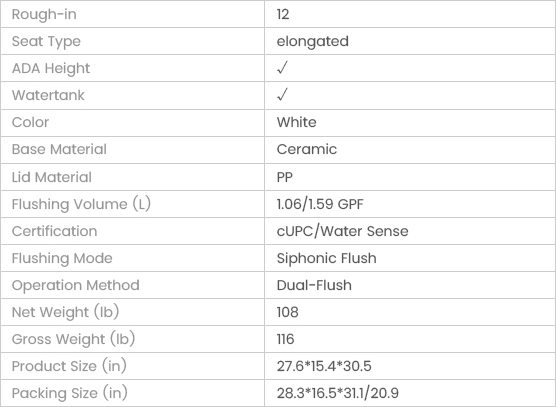Select the product size 27.6*15.4*30.5
Viewport: 556px width, 407px height.
coord(324,366)
